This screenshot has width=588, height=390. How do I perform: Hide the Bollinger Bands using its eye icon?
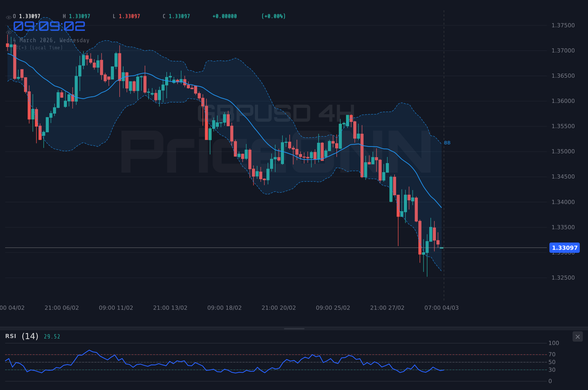point(8,32)
